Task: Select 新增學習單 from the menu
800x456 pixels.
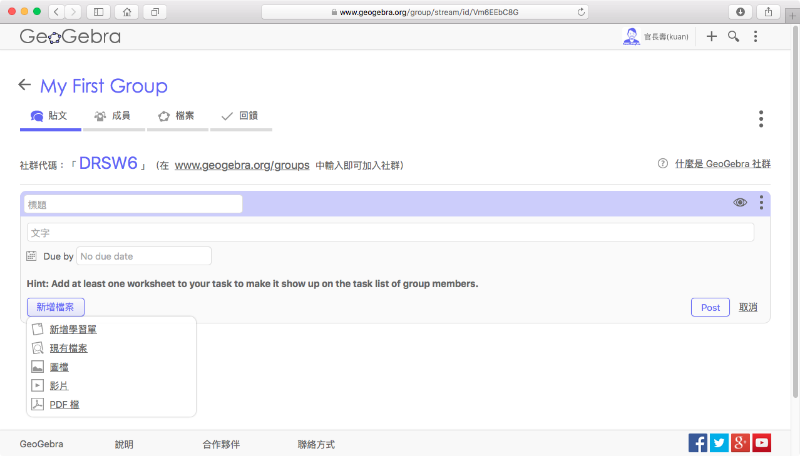Action: 73,330
